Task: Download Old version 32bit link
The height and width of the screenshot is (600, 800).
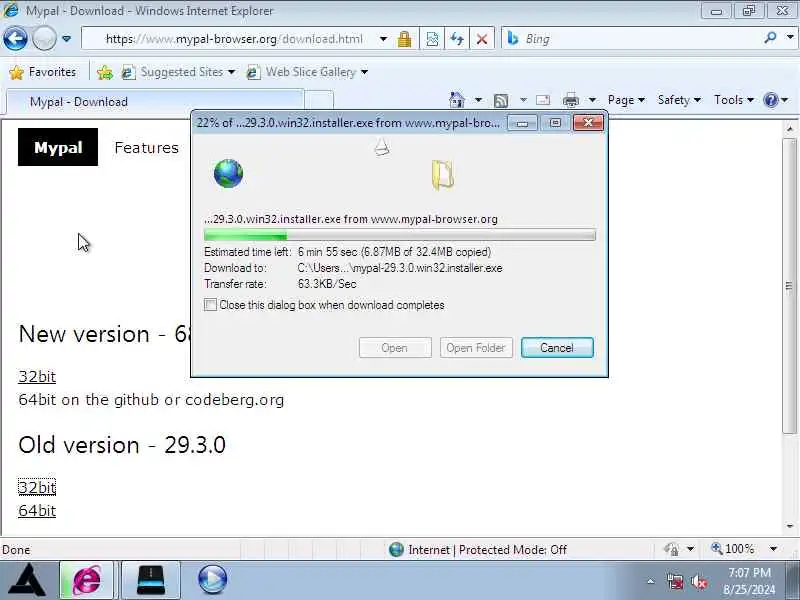Action: (x=37, y=487)
